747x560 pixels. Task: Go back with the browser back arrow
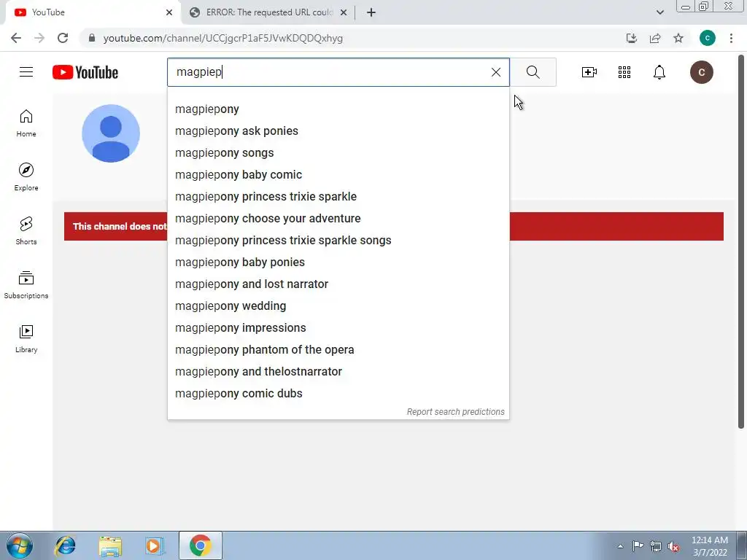click(16, 38)
